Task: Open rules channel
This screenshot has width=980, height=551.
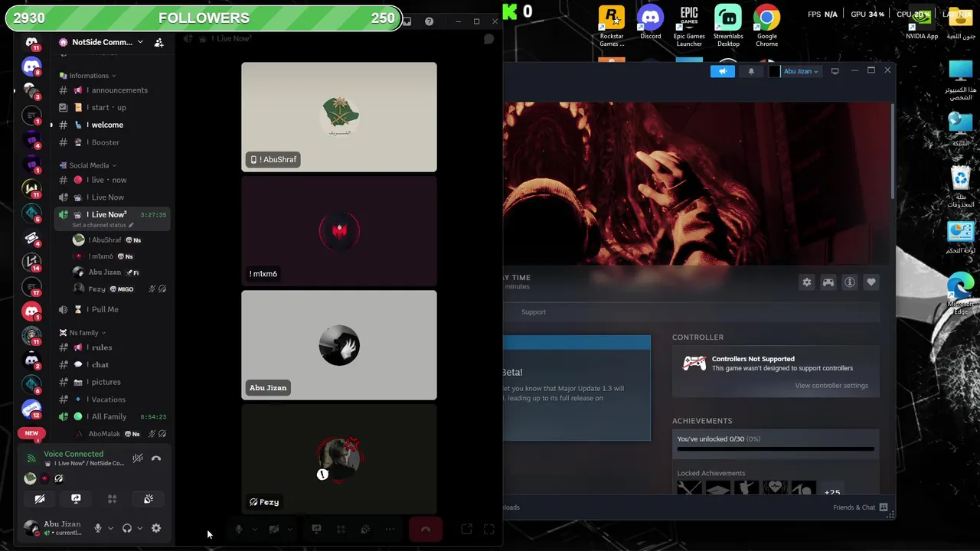Action: click(113, 347)
